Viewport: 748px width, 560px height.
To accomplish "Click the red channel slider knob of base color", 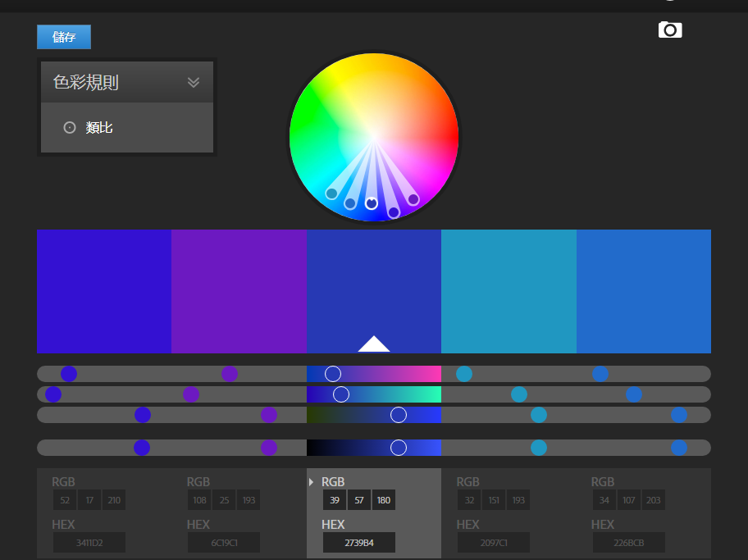I will click(333, 374).
